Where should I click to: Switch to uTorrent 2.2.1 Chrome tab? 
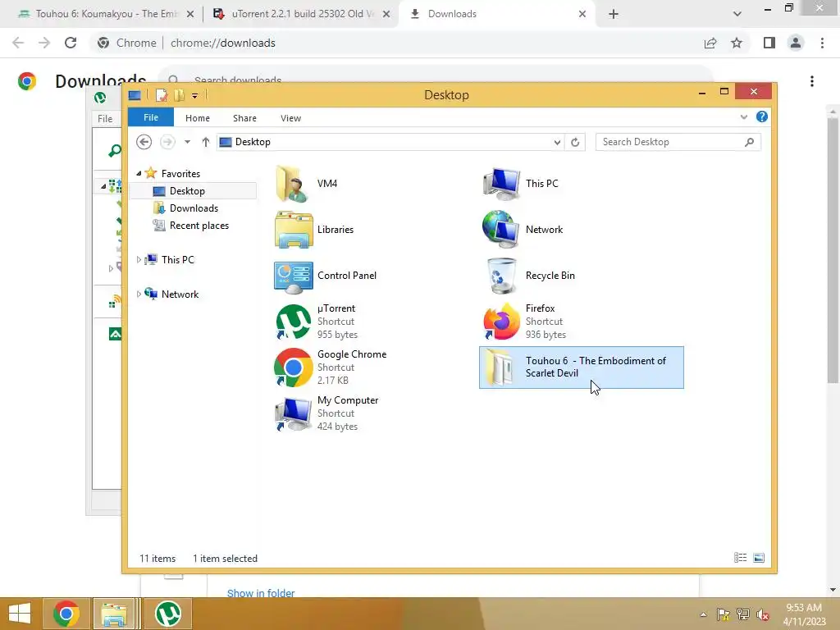pos(300,14)
